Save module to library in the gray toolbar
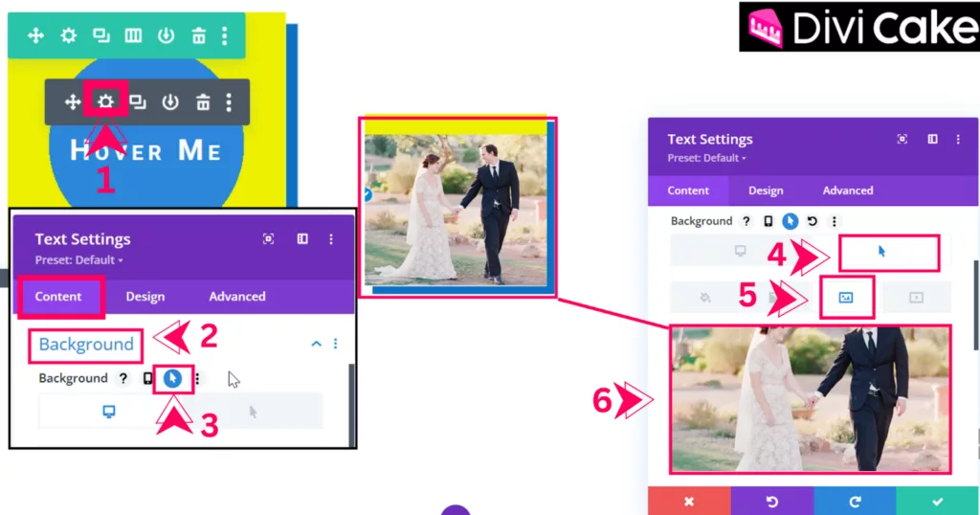The height and width of the screenshot is (515, 980). point(170,101)
